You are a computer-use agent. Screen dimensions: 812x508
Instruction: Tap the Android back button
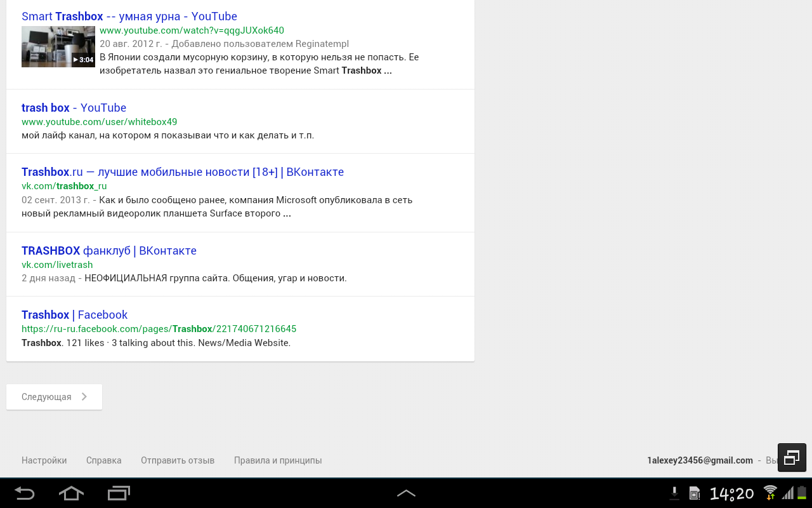pyautogui.click(x=25, y=493)
